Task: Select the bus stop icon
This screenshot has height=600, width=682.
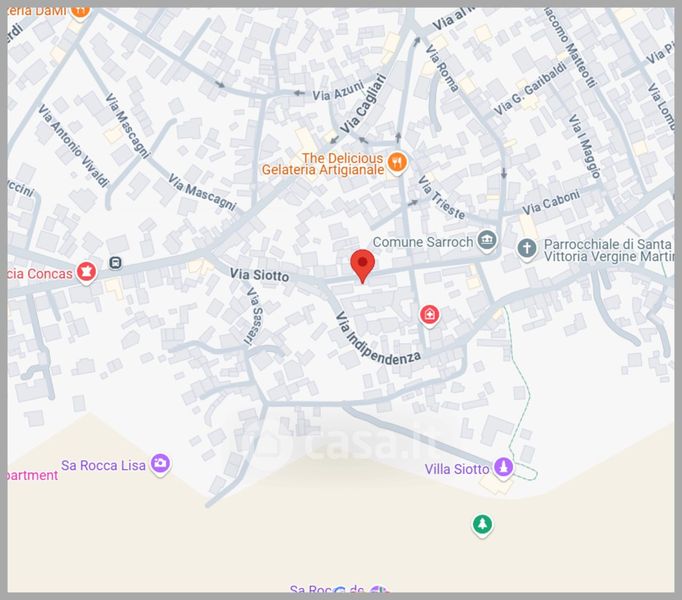Action: click(116, 264)
